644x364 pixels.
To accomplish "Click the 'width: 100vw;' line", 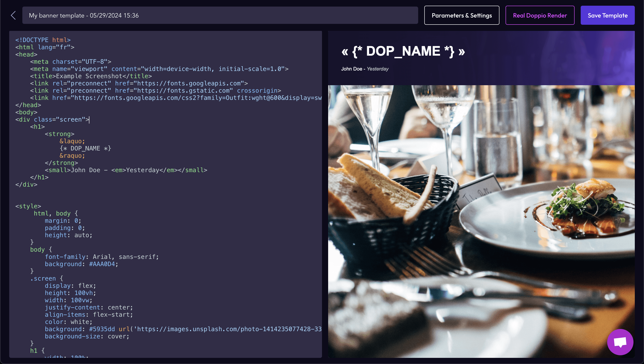I will click(69, 300).
